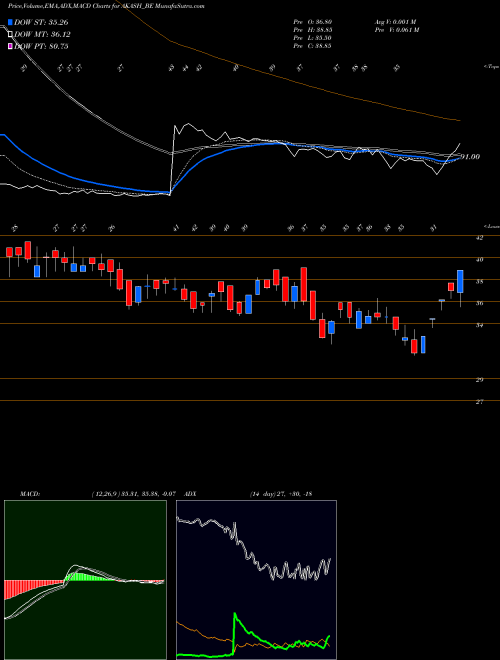
Task: Click the tall red candlestick above the 38 line
Action: 303,284
